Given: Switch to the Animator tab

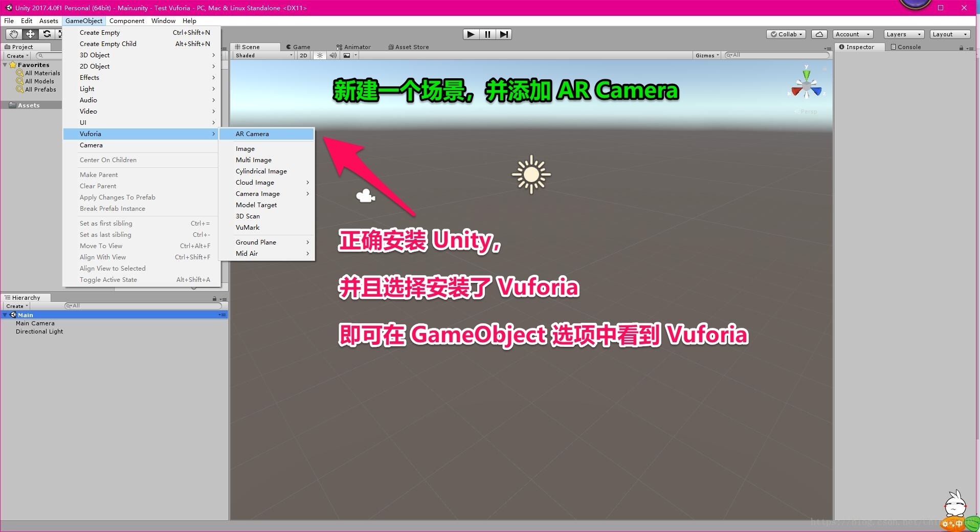Looking at the screenshot, I should click(x=353, y=47).
